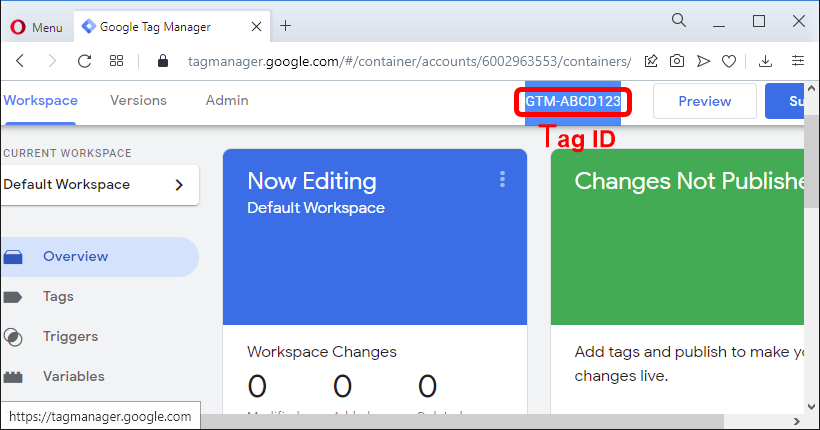Click the Overview briefcase icon
Image resolution: width=820 pixels, height=430 pixels.
tap(13, 257)
